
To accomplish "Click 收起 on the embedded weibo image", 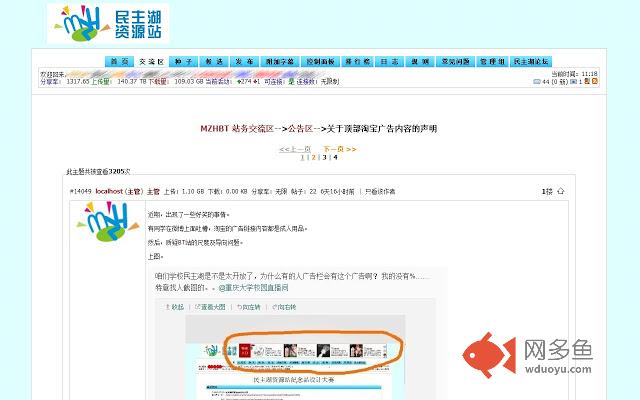I will (175, 307).
